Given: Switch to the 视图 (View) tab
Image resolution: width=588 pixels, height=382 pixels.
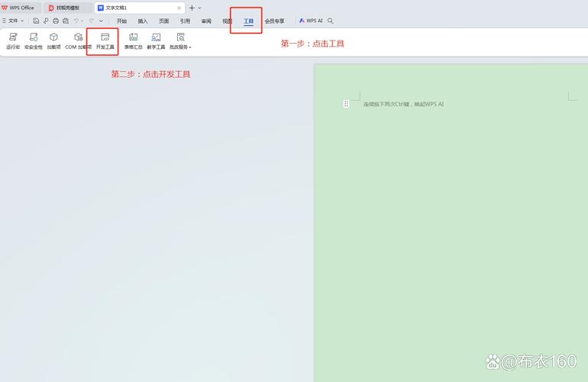Looking at the screenshot, I should [228, 21].
